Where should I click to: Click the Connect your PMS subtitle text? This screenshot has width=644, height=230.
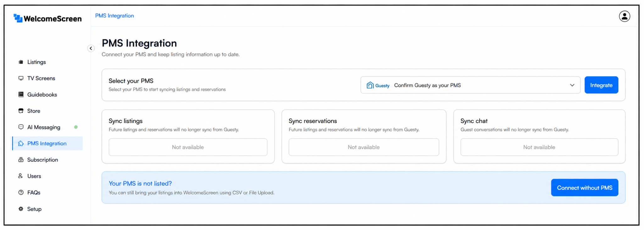[171, 55]
